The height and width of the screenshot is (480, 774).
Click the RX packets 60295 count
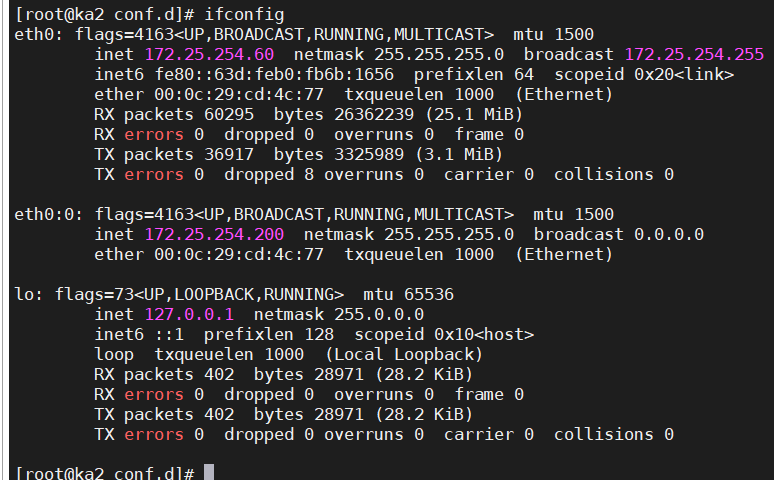[229, 114]
